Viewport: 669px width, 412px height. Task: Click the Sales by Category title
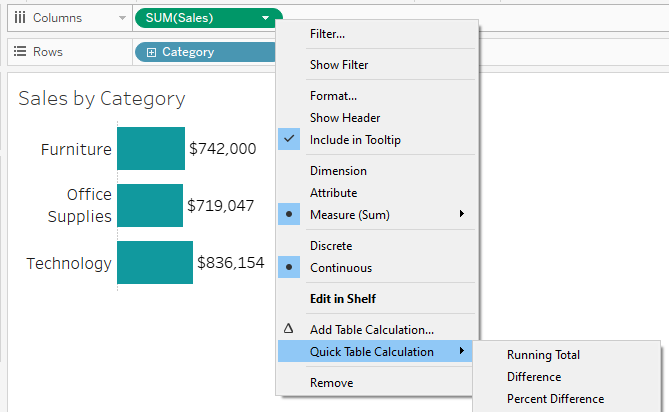point(101,98)
